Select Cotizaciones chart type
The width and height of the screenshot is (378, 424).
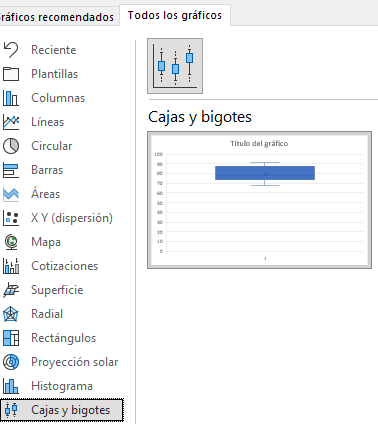click(65, 266)
